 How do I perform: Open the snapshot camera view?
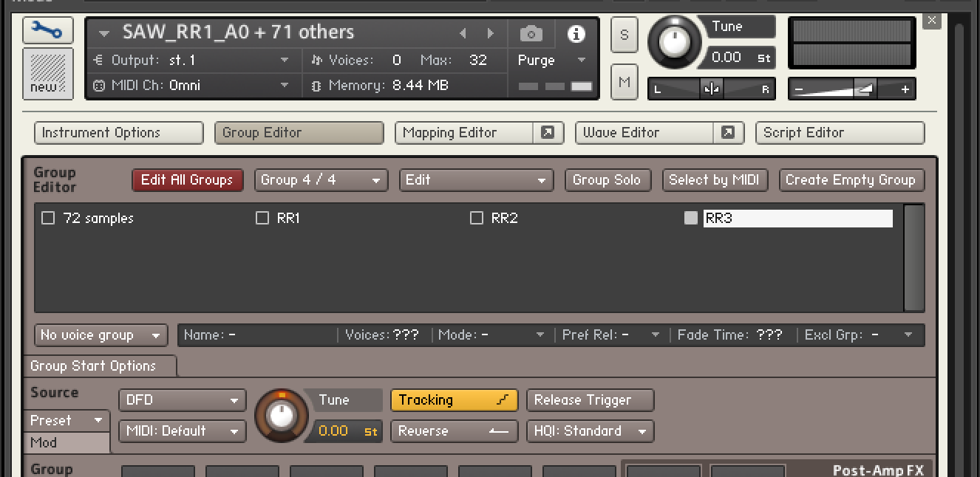531,33
